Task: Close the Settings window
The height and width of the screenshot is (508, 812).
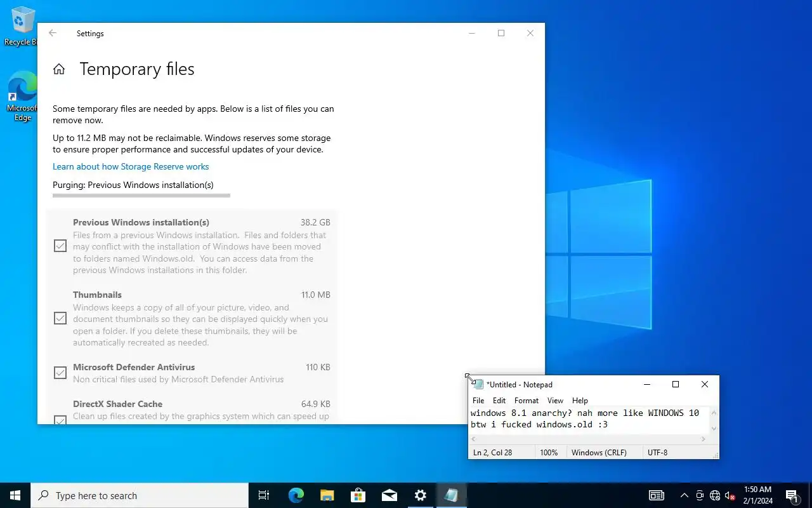Action: pyautogui.click(x=530, y=33)
